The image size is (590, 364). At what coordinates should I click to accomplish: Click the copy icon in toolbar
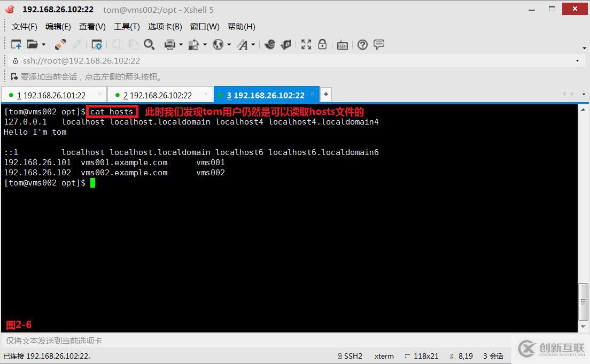coord(117,44)
